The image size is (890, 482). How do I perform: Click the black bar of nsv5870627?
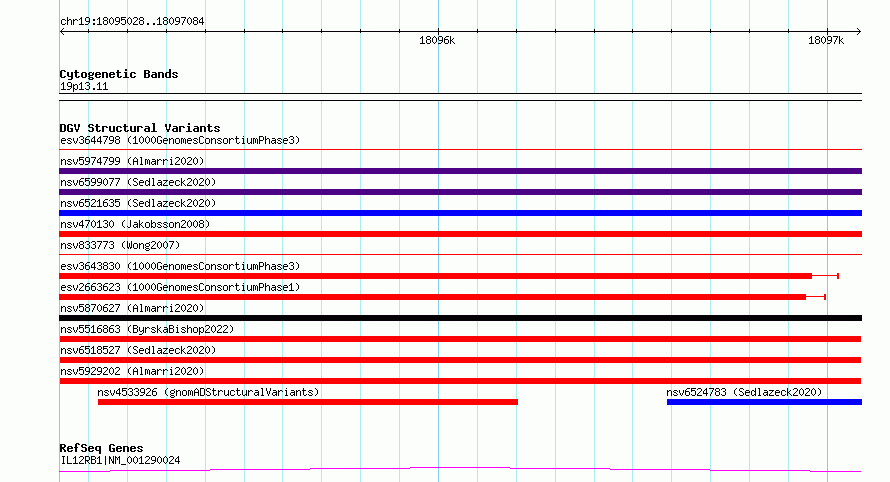pyautogui.click(x=460, y=318)
